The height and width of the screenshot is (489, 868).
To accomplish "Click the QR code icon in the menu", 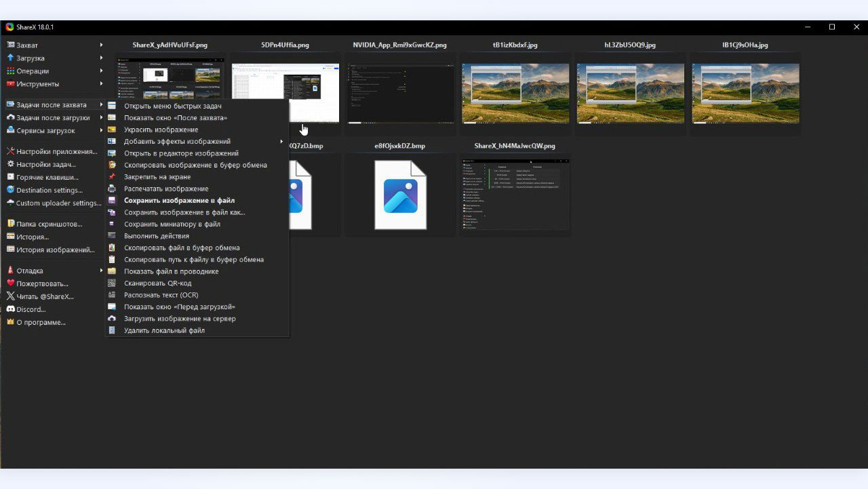I will (112, 283).
